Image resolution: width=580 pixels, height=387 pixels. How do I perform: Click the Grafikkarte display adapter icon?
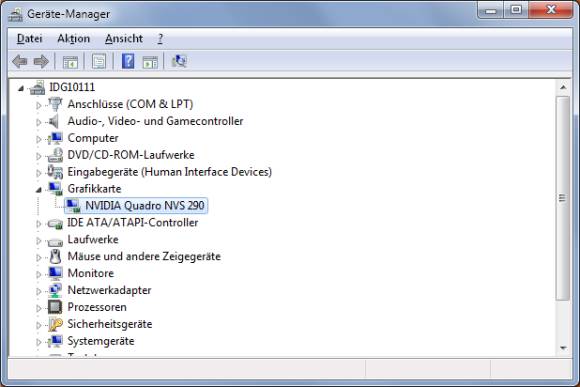click(55, 189)
